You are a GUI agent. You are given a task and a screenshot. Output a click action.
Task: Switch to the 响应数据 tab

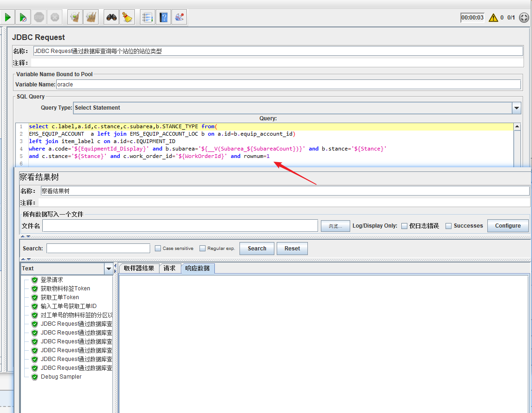pos(198,268)
